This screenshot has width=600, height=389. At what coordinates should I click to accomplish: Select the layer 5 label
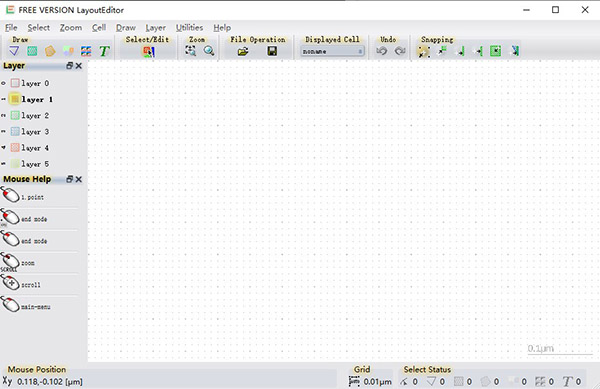(x=35, y=164)
